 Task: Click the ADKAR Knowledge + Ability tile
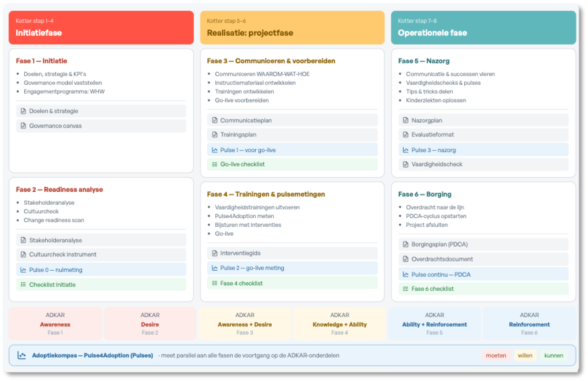(340, 324)
